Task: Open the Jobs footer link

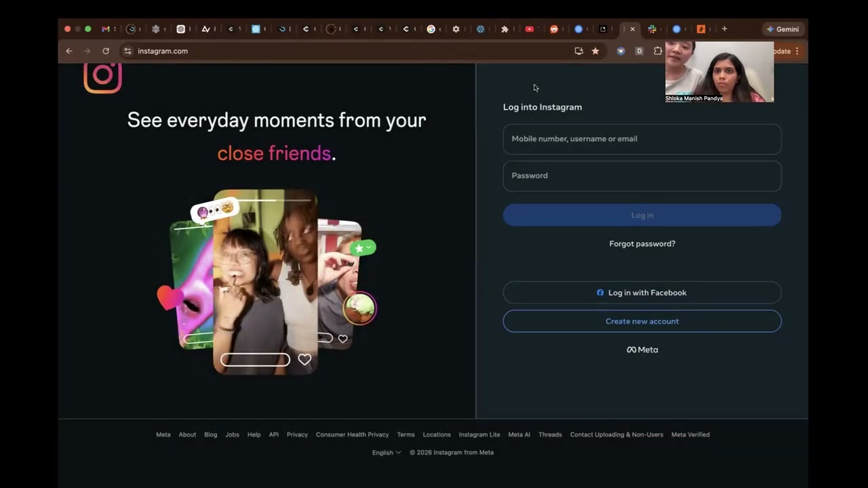Action: 233,434
